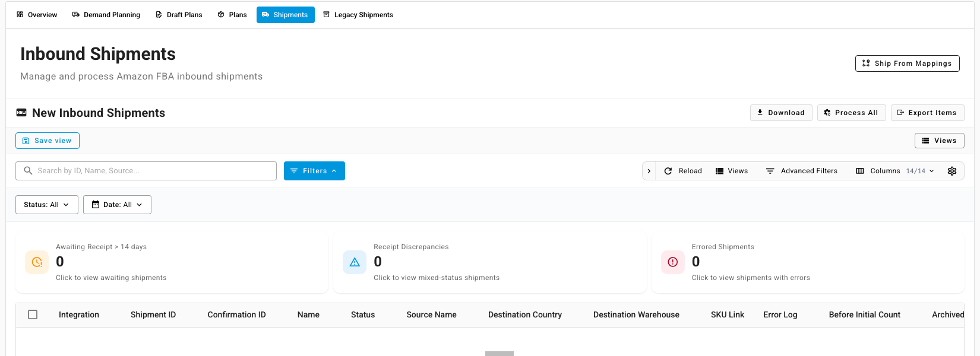Click Archived column header

948,315
